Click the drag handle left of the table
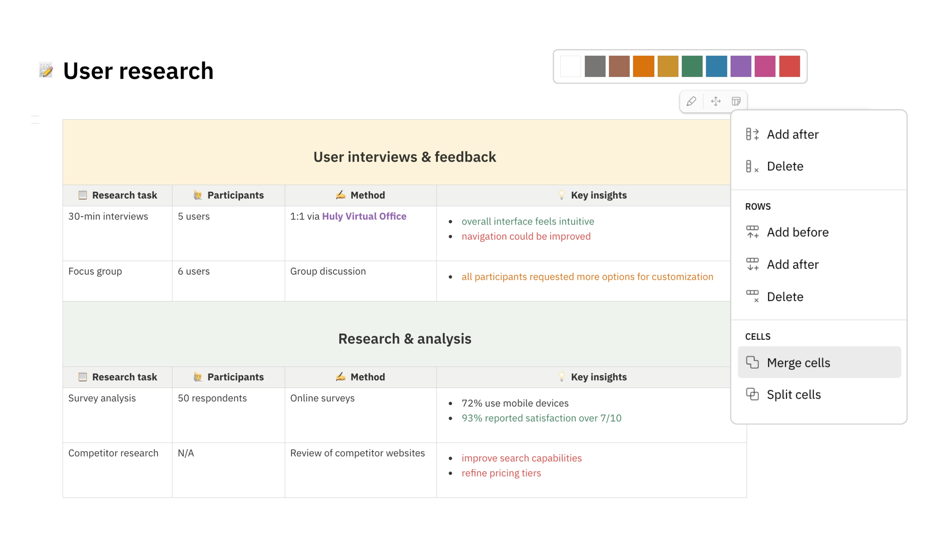Viewport: 938px width, 560px height. click(x=35, y=120)
